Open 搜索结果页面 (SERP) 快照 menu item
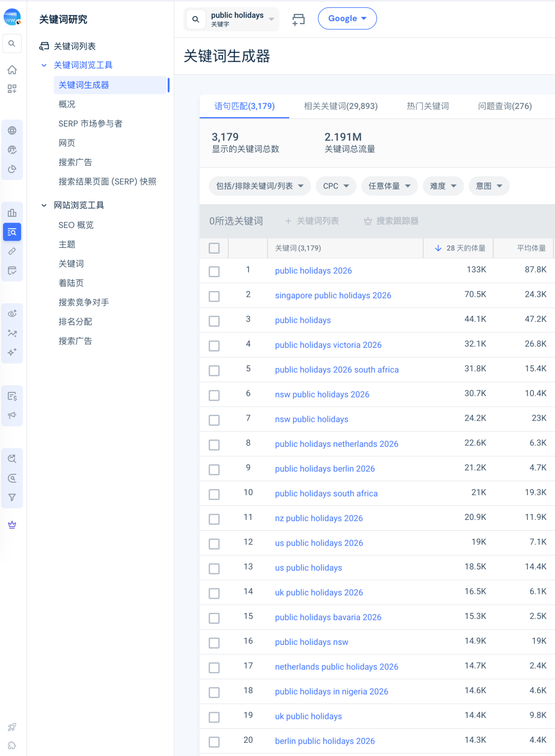The image size is (555, 756). coord(107,182)
